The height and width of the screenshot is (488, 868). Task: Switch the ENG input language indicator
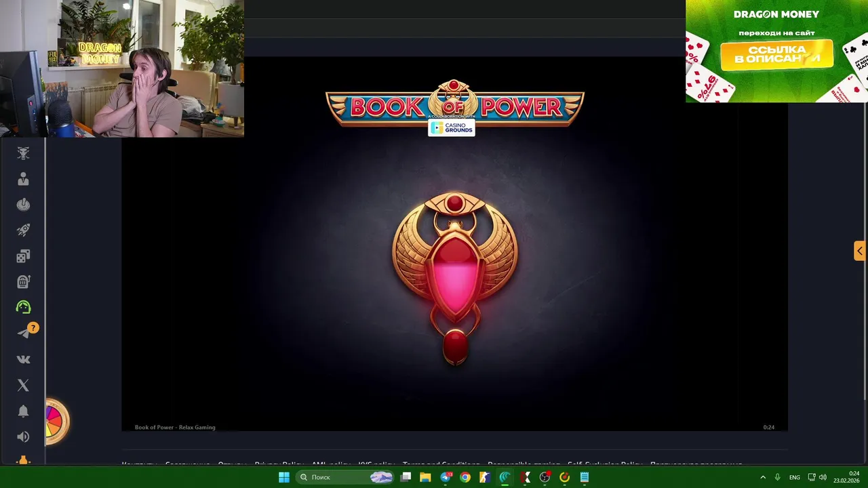794,477
